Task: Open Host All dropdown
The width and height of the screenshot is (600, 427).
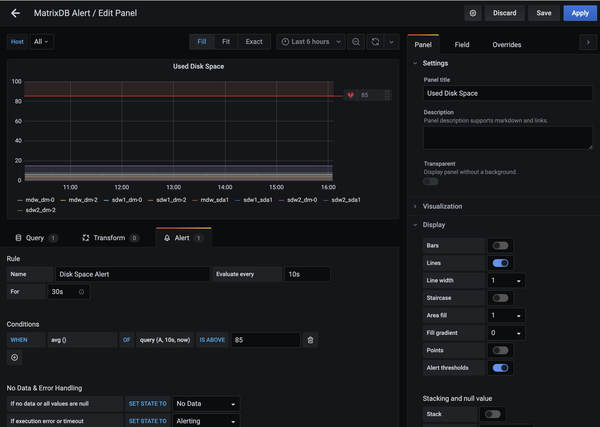Action: click(x=42, y=42)
